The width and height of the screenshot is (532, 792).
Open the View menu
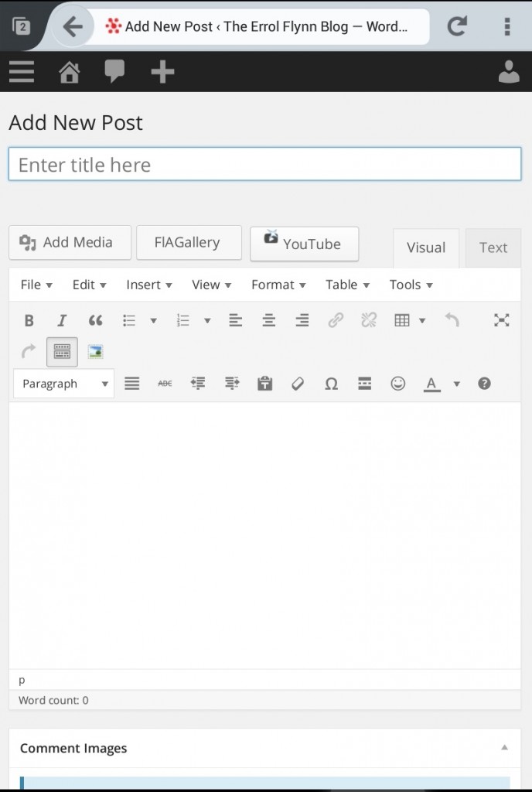click(212, 285)
